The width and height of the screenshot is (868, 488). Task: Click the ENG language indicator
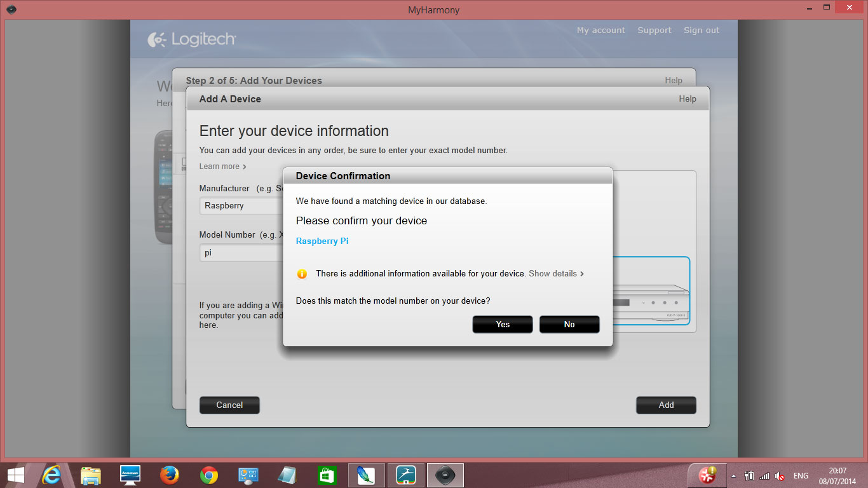pos(801,475)
